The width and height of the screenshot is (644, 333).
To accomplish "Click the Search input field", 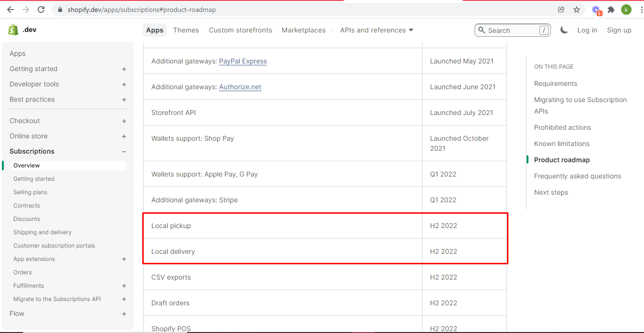I will 511,31.
